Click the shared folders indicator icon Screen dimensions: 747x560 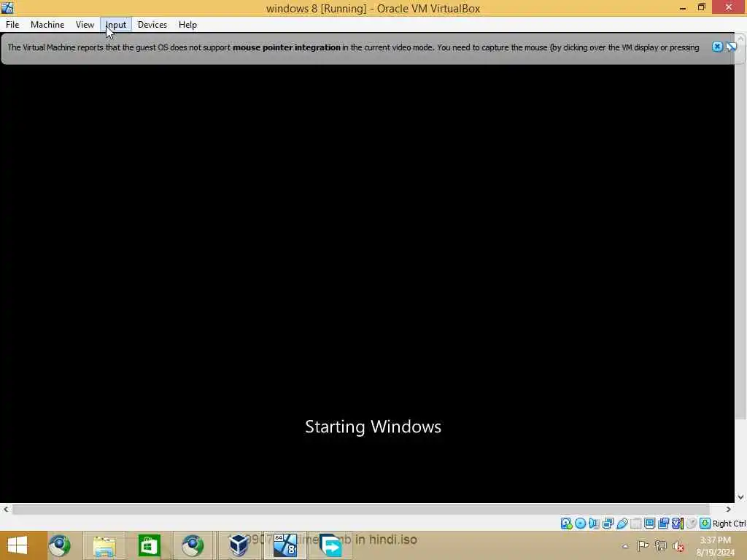635,524
